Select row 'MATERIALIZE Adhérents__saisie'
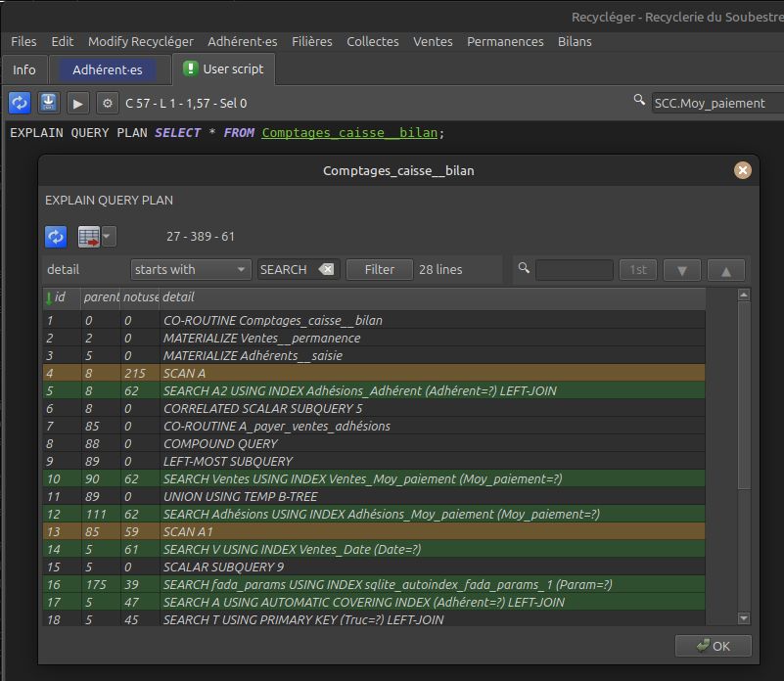The image size is (784, 681). [x=374, y=355]
